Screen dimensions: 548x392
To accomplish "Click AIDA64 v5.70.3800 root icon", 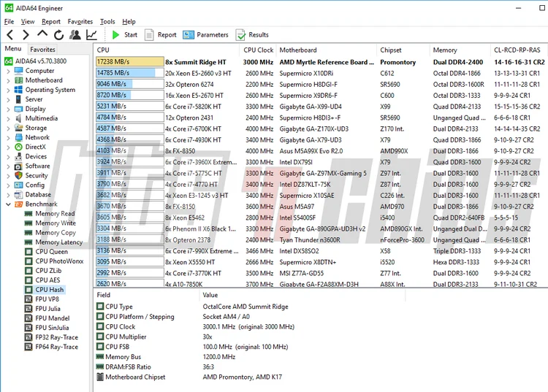I will [8, 61].
